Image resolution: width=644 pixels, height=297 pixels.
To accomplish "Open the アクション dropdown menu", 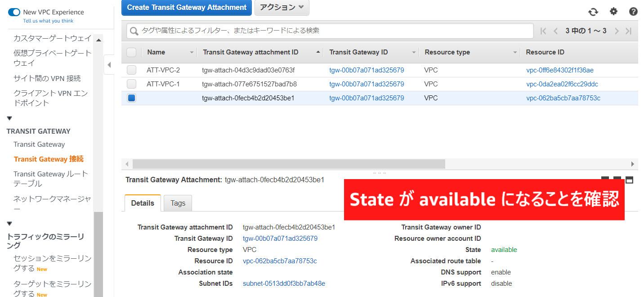I will (282, 7).
